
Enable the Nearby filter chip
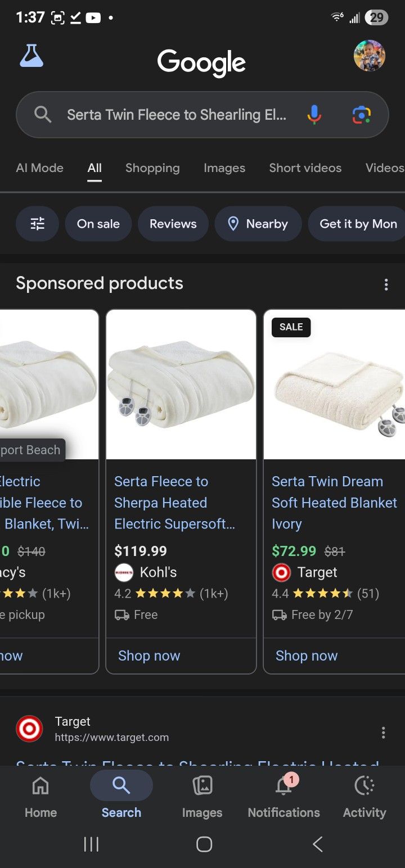coord(258,224)
